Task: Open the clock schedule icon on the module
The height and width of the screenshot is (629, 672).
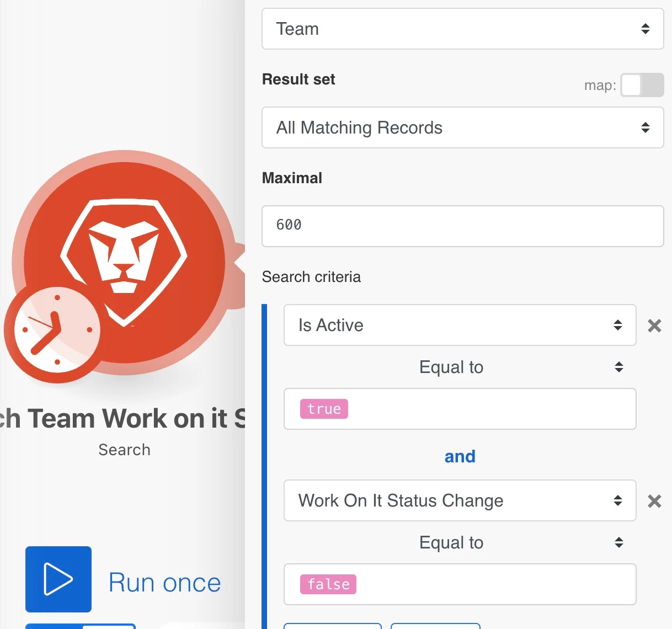Action: 57,331
